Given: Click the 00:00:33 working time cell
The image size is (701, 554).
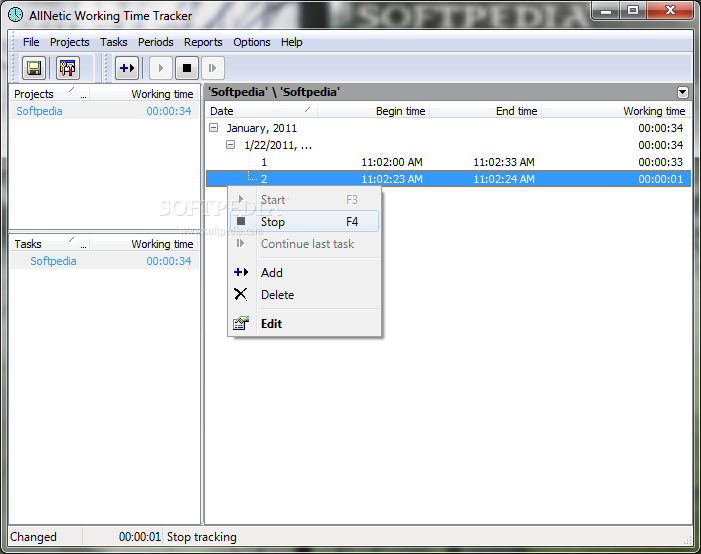Looking at the screenshot, I should coord(660,162).
